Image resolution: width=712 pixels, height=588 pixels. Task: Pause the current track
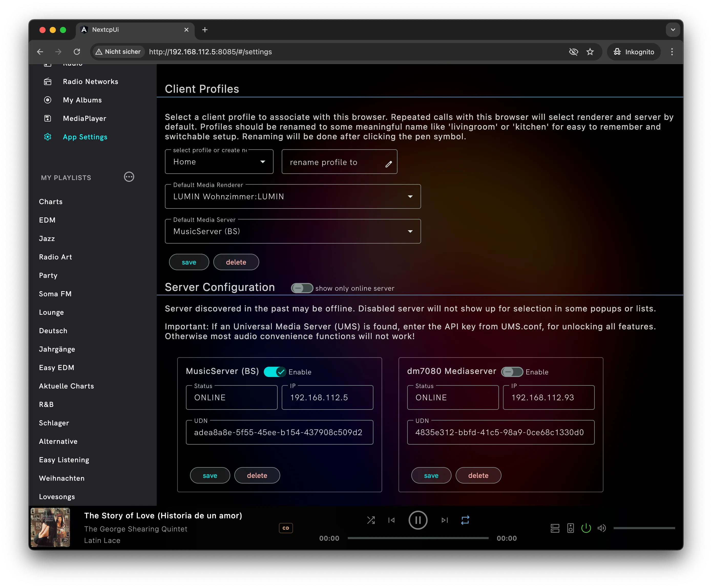coord(418,520)
